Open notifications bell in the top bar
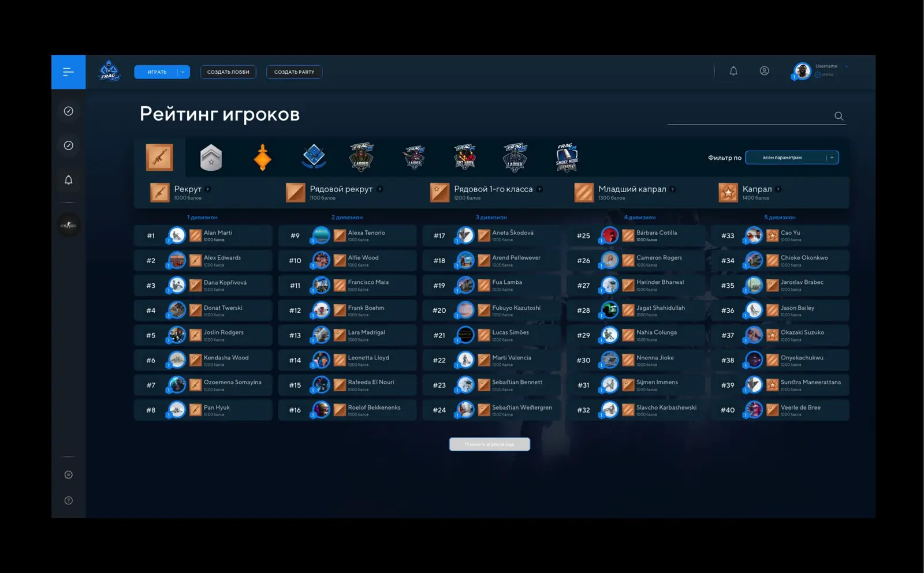 (733, 71)
